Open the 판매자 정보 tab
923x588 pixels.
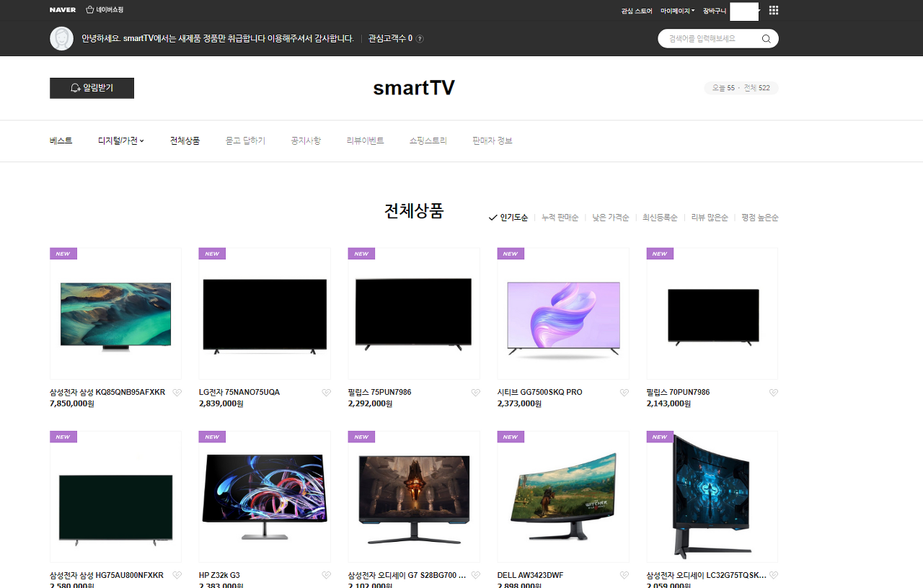tap(493, 141)
